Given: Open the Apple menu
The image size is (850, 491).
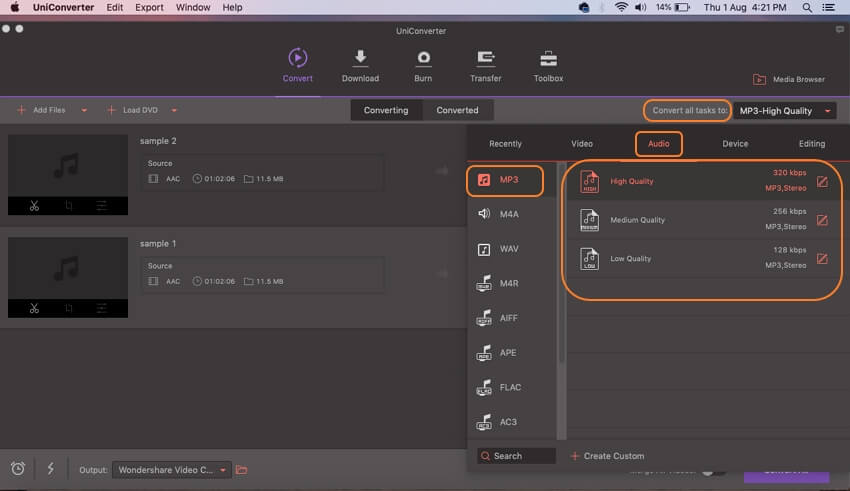Looking at the screenshot, I should [15, 8].
